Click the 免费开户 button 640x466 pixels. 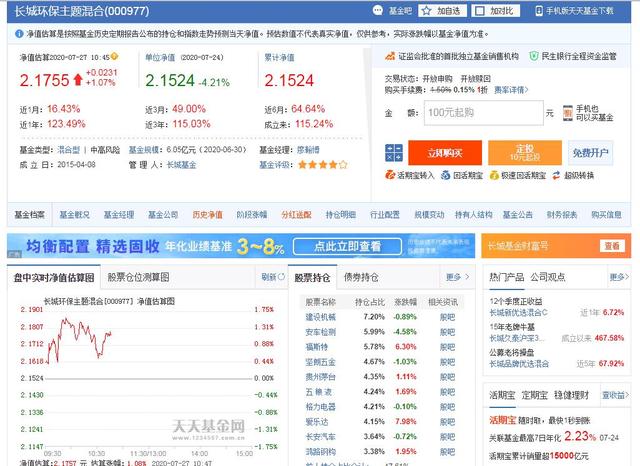590,153
